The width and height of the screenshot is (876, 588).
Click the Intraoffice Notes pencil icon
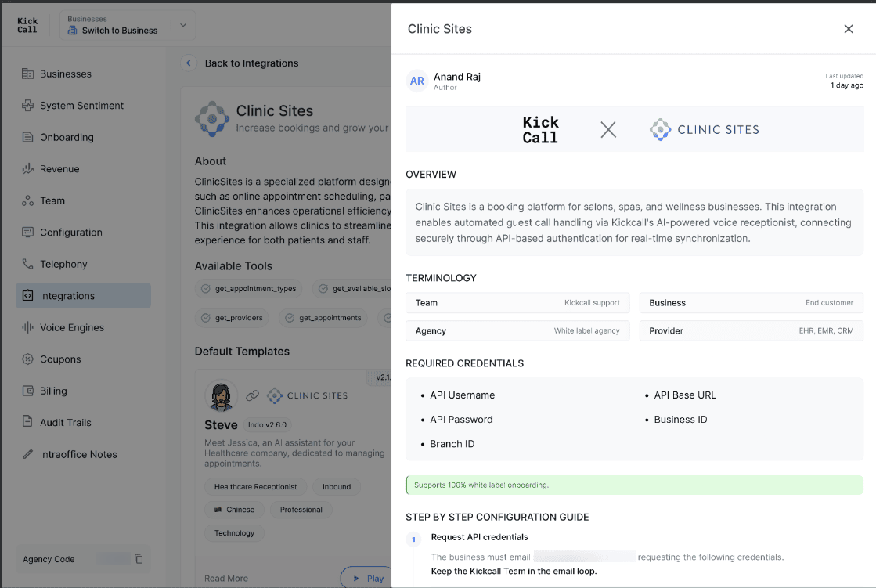coord(27,454)
